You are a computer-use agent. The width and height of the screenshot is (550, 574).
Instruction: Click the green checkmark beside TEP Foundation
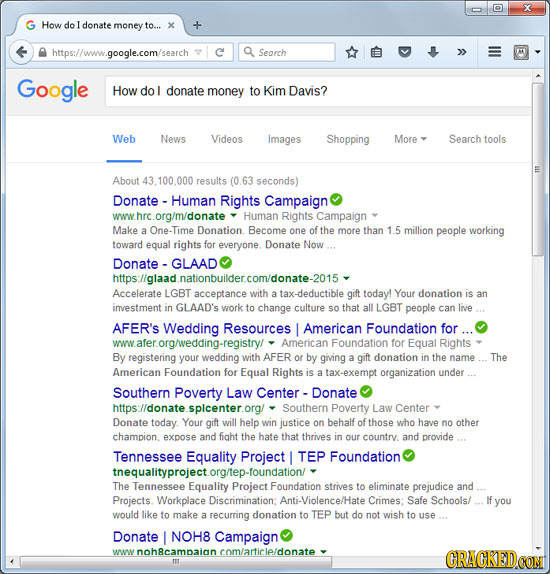(x=409, y=455)
